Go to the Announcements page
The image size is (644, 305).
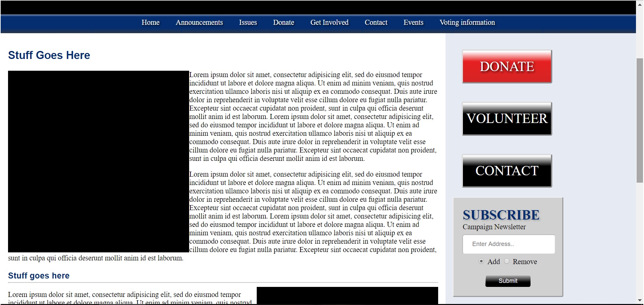click(x=199, y=22)
